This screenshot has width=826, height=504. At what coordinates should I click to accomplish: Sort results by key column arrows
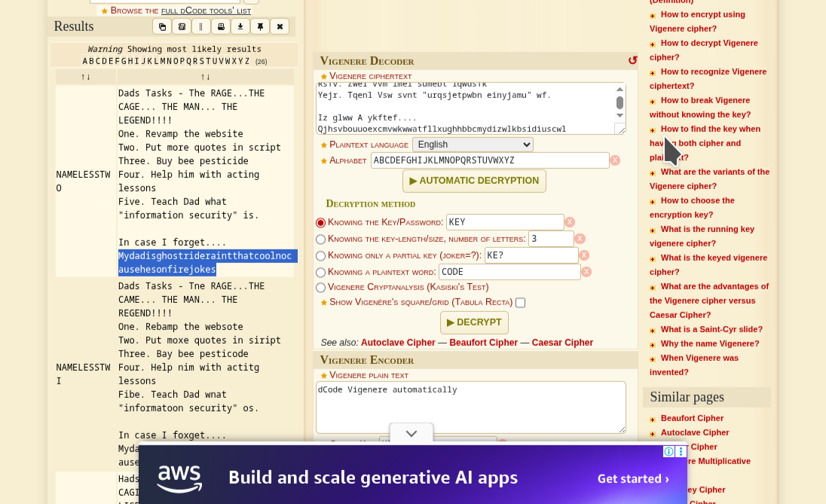(86, 77)
